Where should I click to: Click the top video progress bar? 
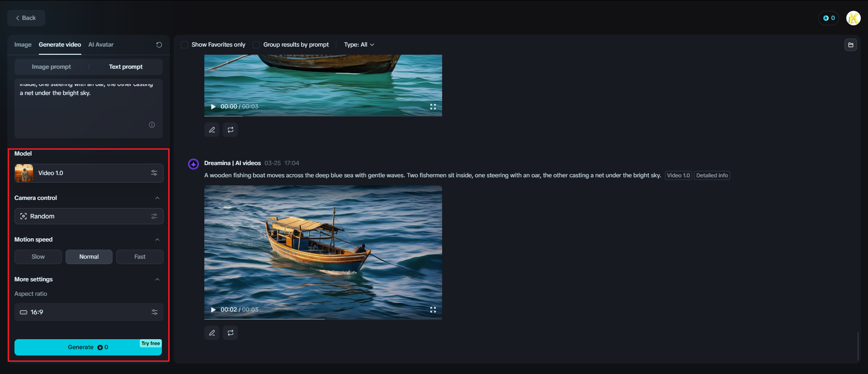tap(323, 115)
